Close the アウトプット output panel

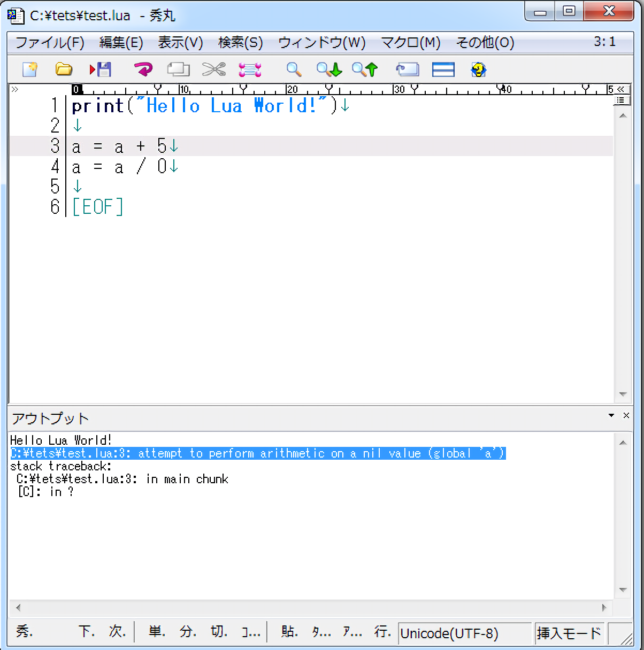click(x=626, y=415)
